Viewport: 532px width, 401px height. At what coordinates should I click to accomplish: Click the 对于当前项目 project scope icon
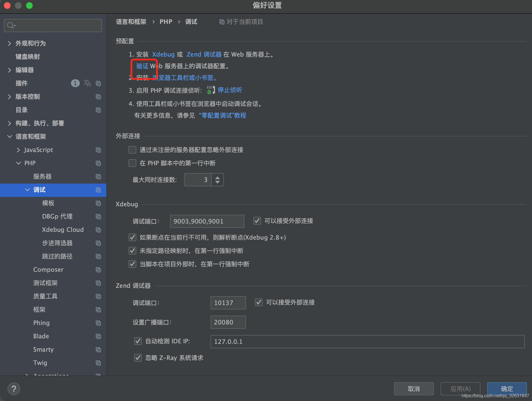(x=222, y=22)
